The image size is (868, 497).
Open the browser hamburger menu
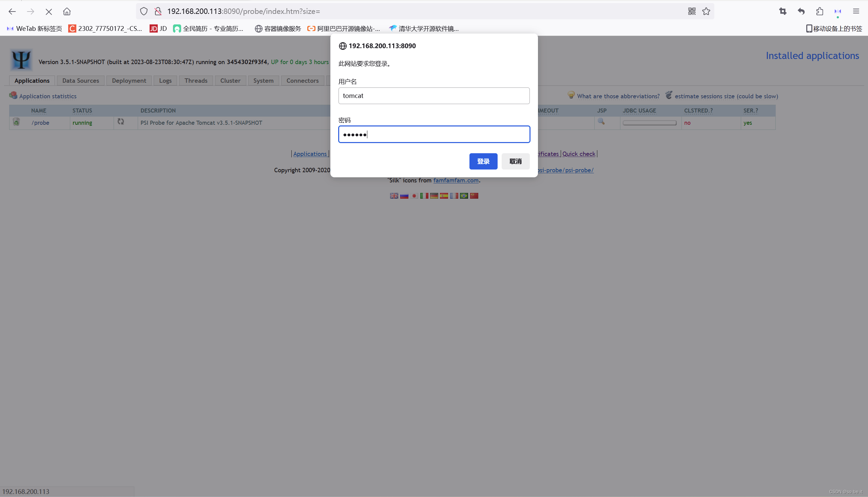pos(856,12)
